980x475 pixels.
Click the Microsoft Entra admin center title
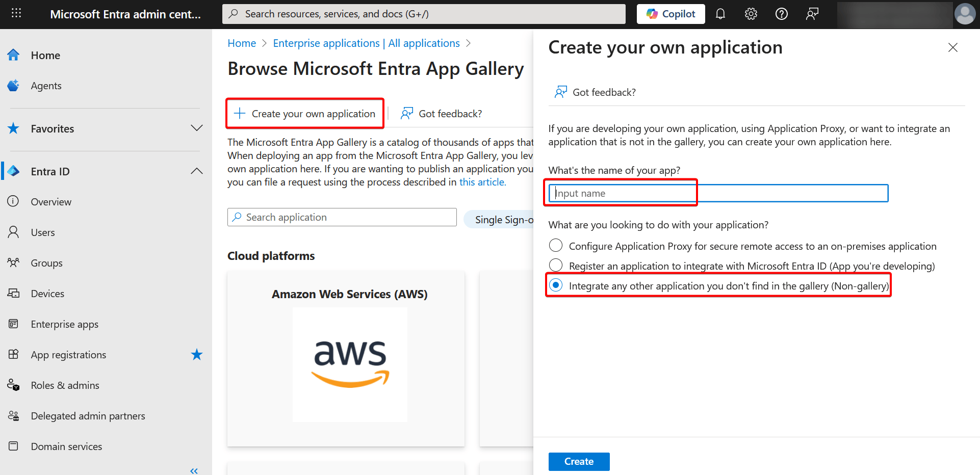click(125, 14)
